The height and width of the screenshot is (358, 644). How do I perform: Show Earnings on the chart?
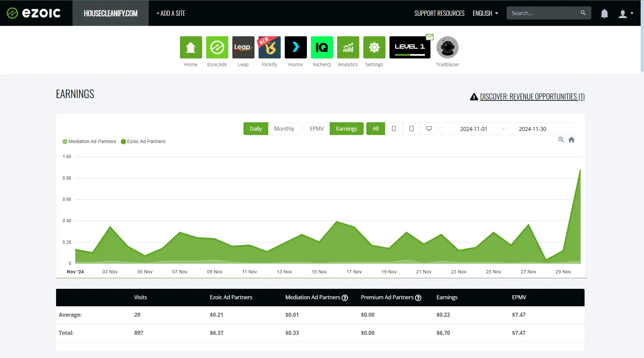pyautogui.click(x=347, y=129)
